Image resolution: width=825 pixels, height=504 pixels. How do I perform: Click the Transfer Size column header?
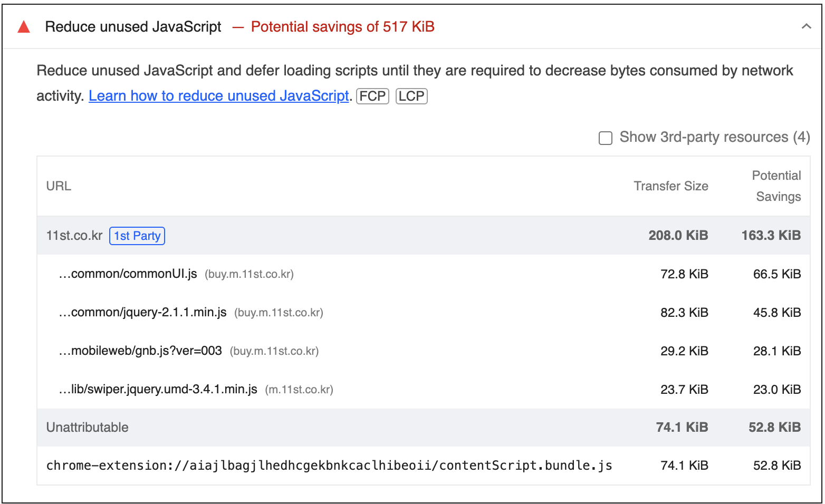point(671,186)
